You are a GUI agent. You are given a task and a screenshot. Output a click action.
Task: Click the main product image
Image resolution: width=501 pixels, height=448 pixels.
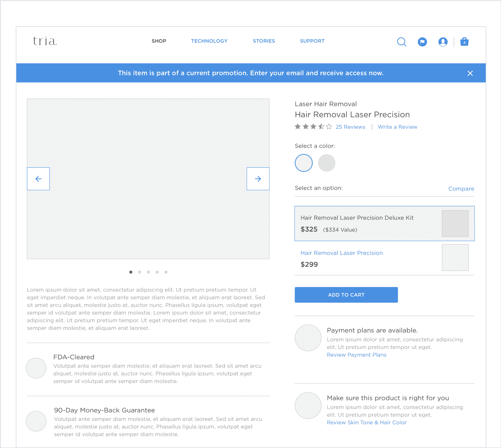(148, 179)
